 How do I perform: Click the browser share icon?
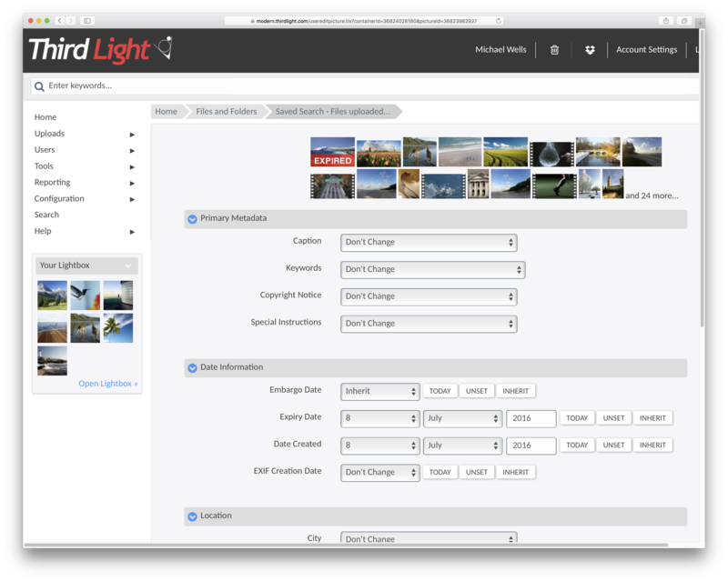[666, 20]
